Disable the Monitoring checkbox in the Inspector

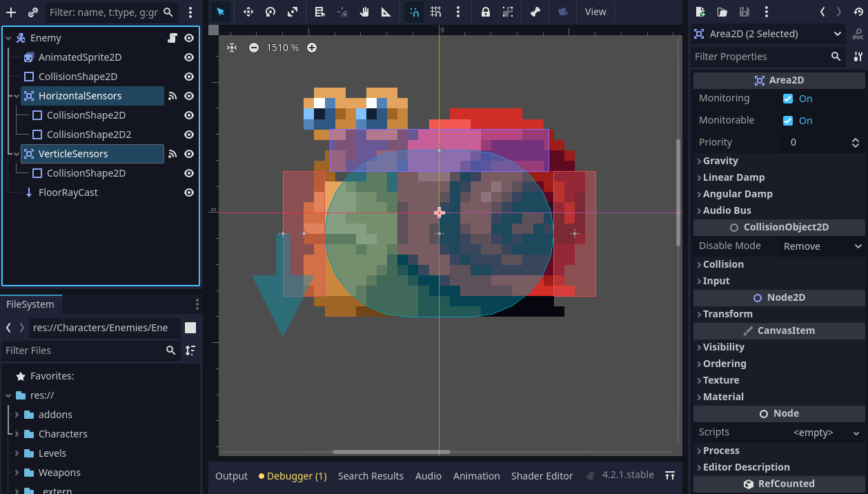coord(787,97)
